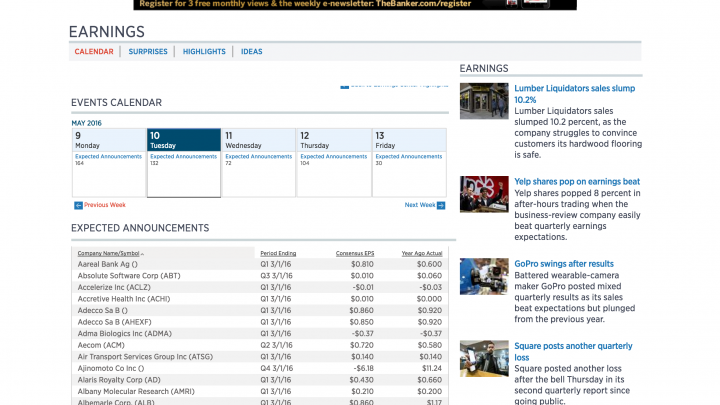The image size is (720, 405).
Task: Open Square posts another quarterly loss headline
Action: click(x=573, y=351)
